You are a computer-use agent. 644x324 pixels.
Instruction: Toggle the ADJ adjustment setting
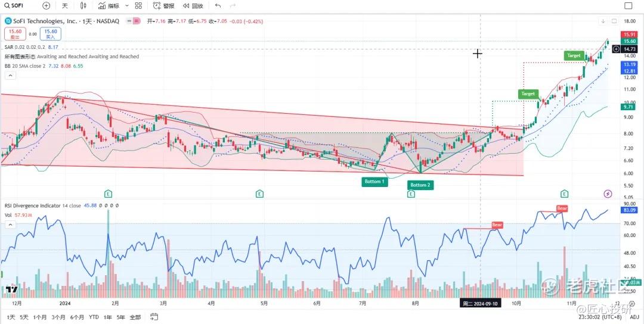tap(634, 317)
